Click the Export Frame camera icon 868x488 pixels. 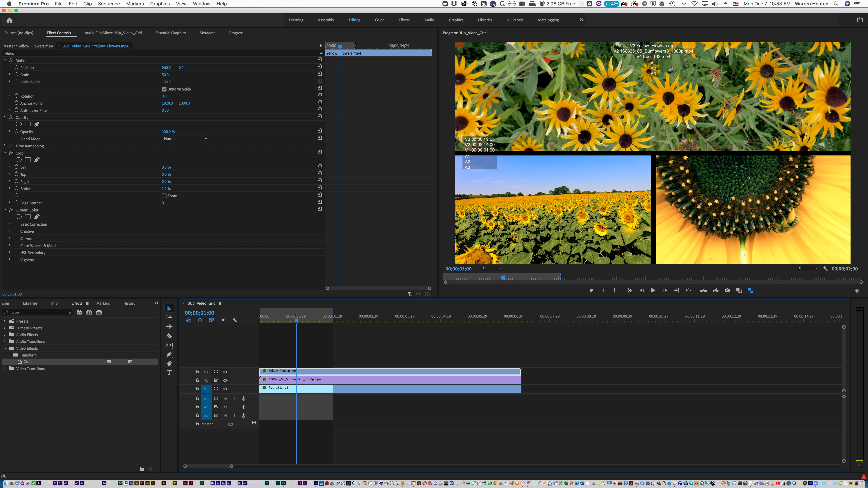727,290
